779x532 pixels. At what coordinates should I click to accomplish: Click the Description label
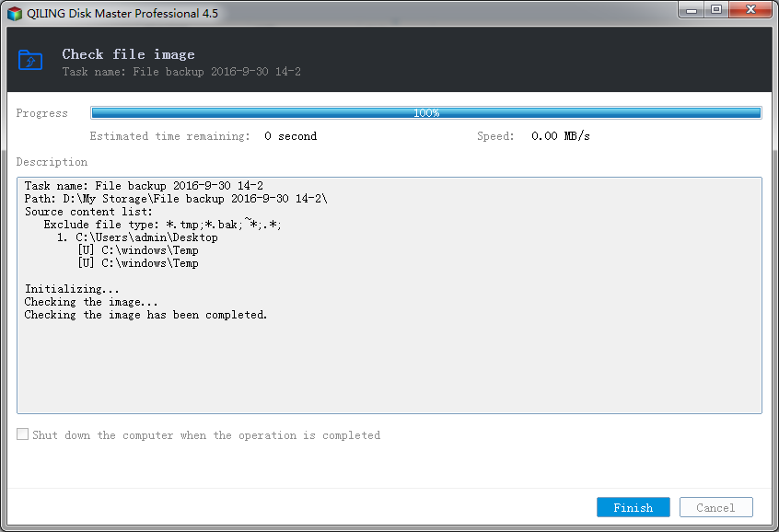[52, 162]
